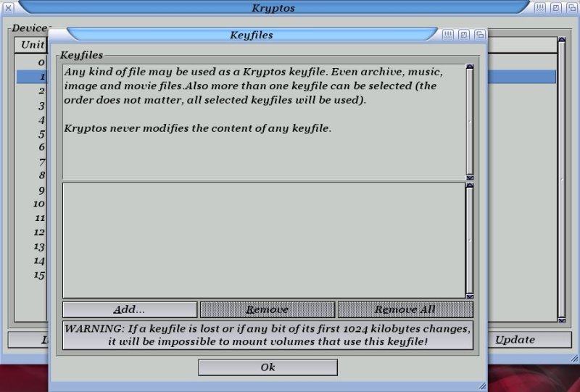
Task: Click the Add... keyfile button
Action: pyautogui.click(x=130, y=309)
